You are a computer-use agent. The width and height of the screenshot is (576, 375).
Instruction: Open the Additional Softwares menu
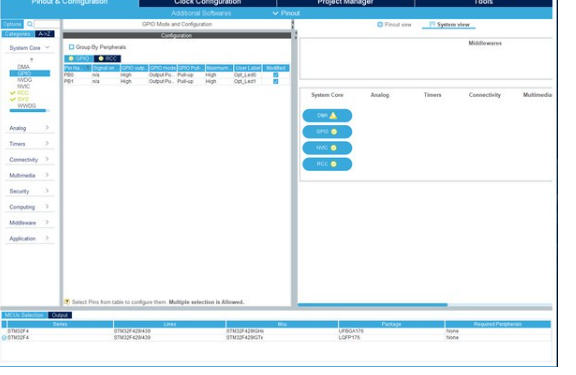click(201, 13)
